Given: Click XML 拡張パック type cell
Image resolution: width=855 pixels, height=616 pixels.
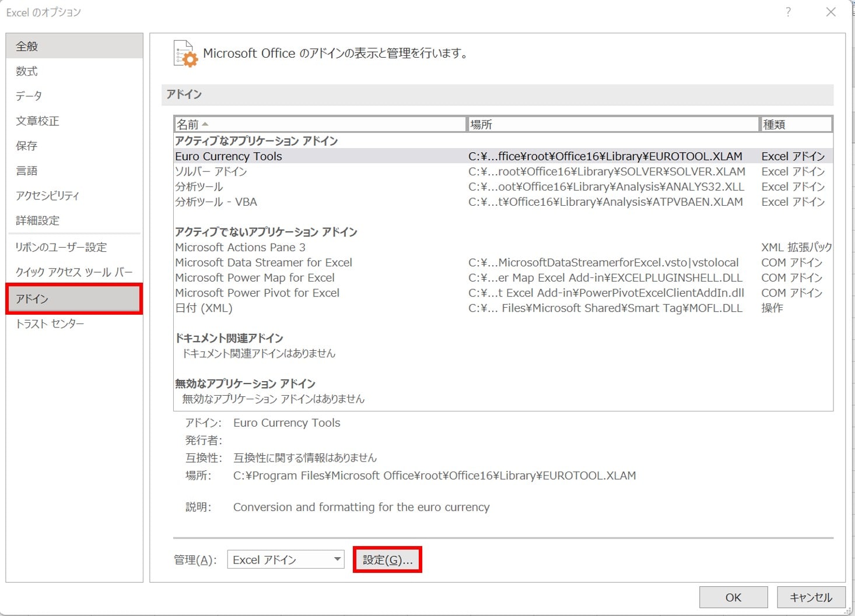Looking at the screenshot, I should point(797,247).
